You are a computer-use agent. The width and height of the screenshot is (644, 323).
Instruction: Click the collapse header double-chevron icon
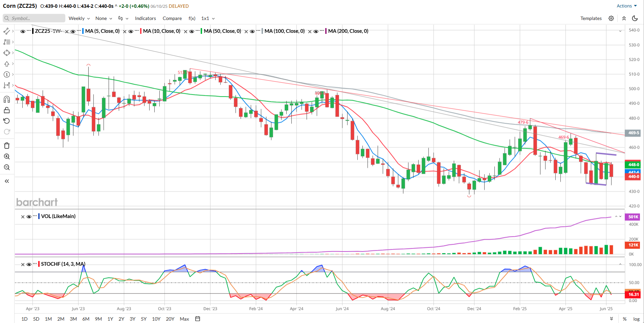click(624, 18)
